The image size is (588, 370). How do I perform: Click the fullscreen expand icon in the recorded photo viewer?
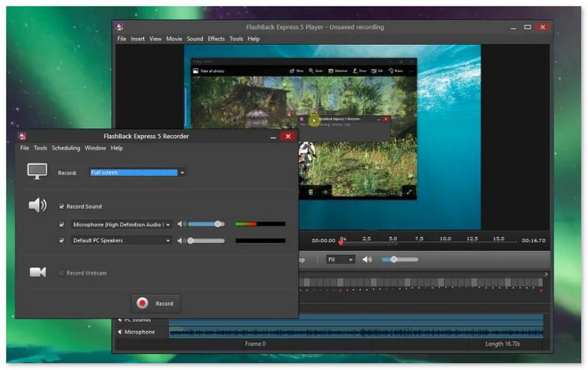pos(409,192)
